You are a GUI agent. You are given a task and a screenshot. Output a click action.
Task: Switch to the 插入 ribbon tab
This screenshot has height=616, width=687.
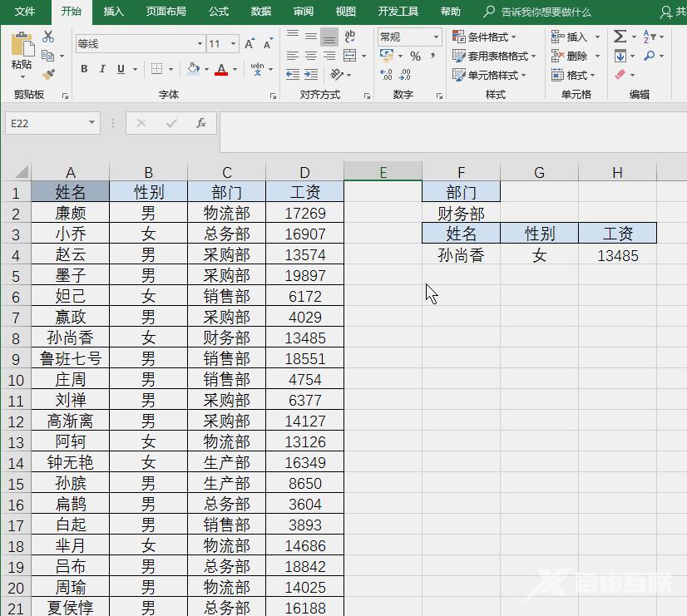(113, 12)
